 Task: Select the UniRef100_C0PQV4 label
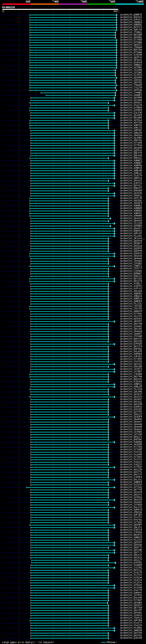pos(131,532)
